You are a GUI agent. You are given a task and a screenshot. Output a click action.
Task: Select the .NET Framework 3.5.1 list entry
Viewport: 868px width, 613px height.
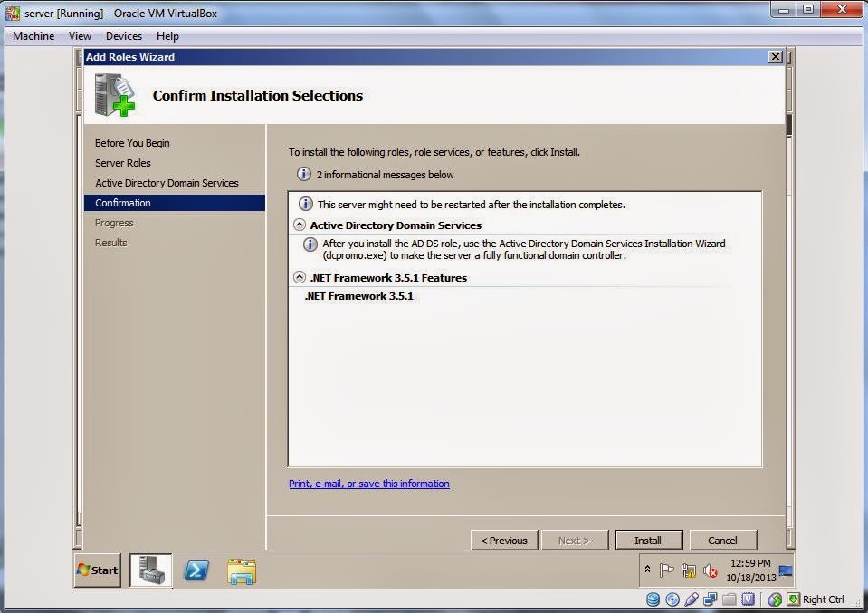click(358, 296)
